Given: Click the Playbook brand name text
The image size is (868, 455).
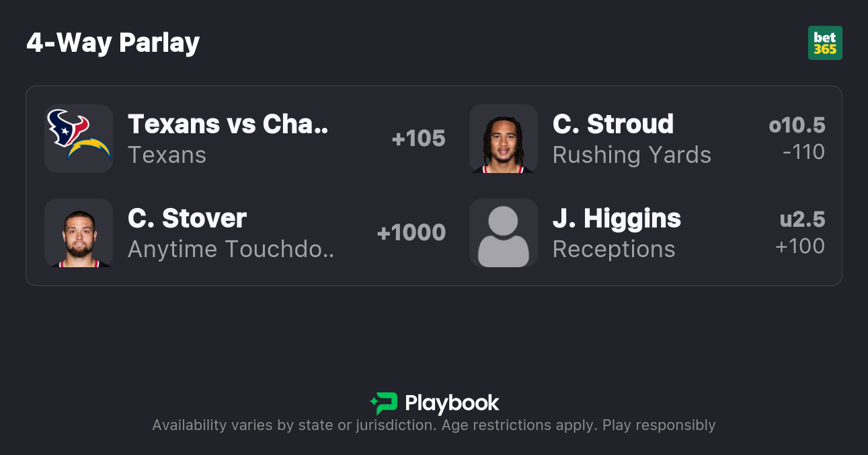Looking at the screenshot, I should pos(452,403).
